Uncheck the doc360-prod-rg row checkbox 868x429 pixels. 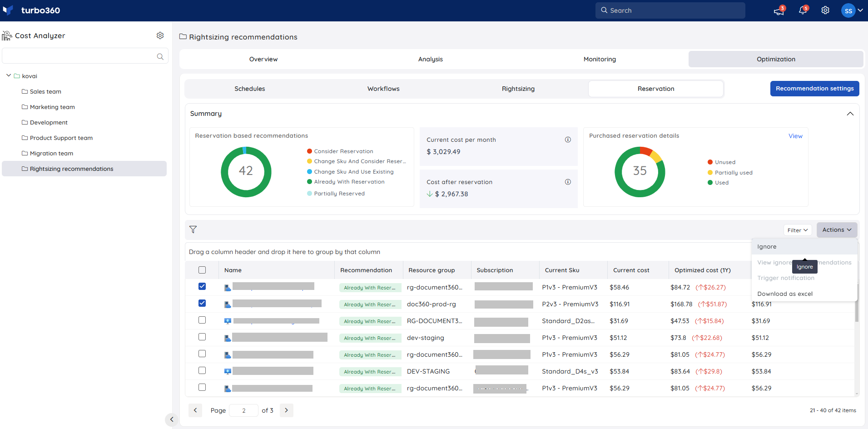coord(202,303)
